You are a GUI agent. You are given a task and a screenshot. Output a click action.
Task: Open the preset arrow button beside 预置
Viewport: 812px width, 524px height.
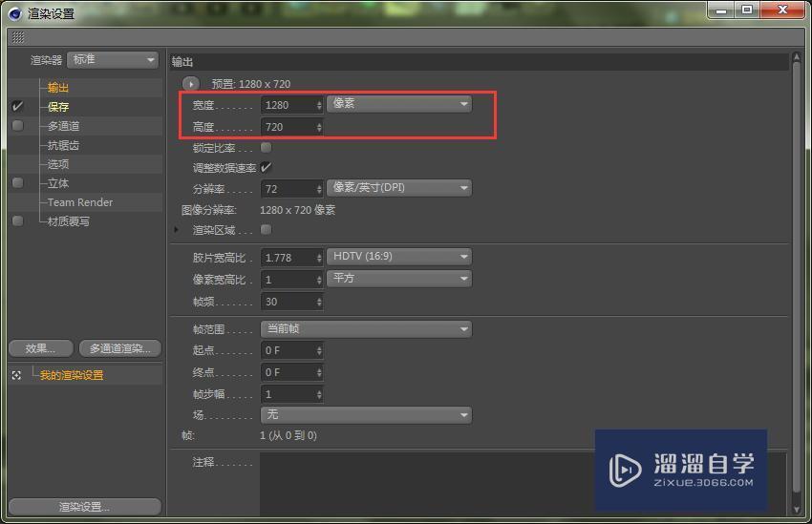click(x=190, y=83)
